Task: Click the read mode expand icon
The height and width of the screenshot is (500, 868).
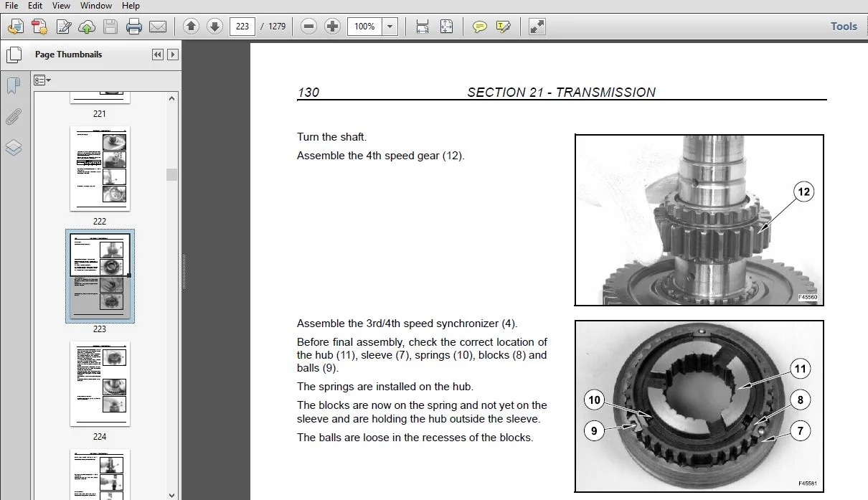Action: (x=537, y=27)
